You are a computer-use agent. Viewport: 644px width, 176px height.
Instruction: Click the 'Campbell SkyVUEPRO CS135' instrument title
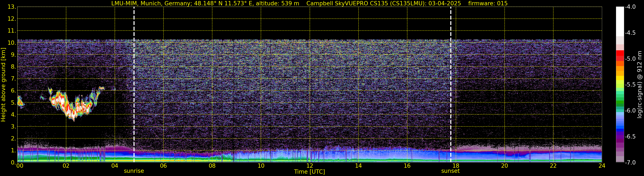point(347,3)
